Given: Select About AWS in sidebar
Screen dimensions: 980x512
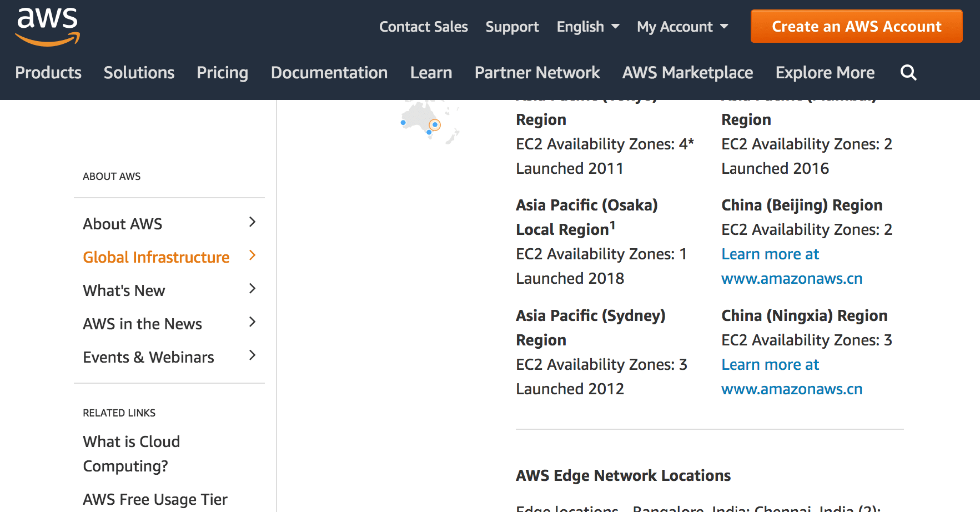Looking at the screenshot, I should (123, 224).
